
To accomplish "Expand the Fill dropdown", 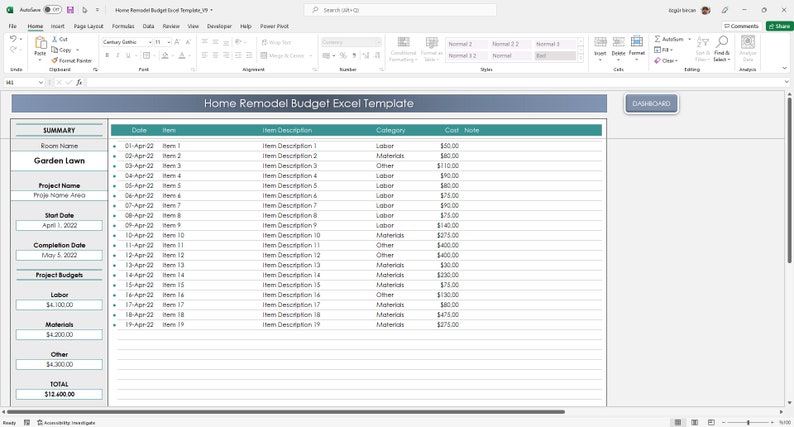I will [671, 50].
